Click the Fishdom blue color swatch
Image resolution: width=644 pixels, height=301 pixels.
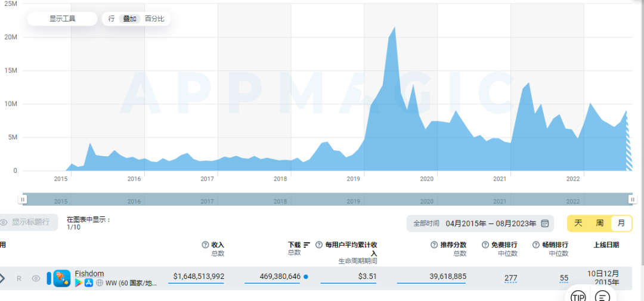click(x=49, y=278)
